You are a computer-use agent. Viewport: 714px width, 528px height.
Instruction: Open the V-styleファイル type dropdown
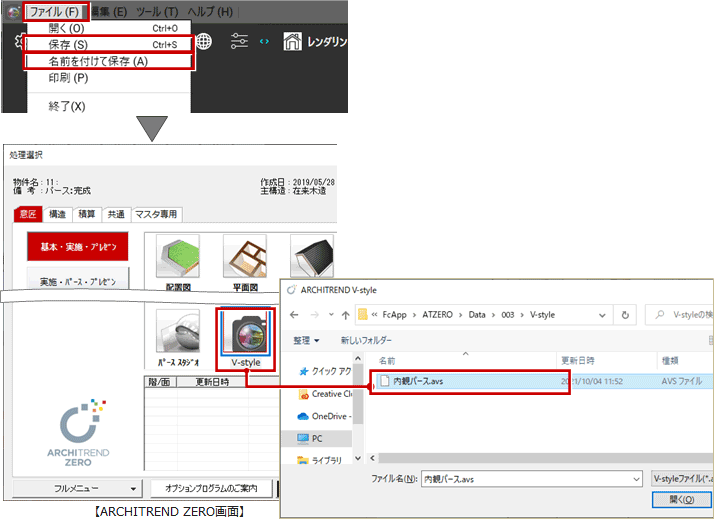[682, 479]
